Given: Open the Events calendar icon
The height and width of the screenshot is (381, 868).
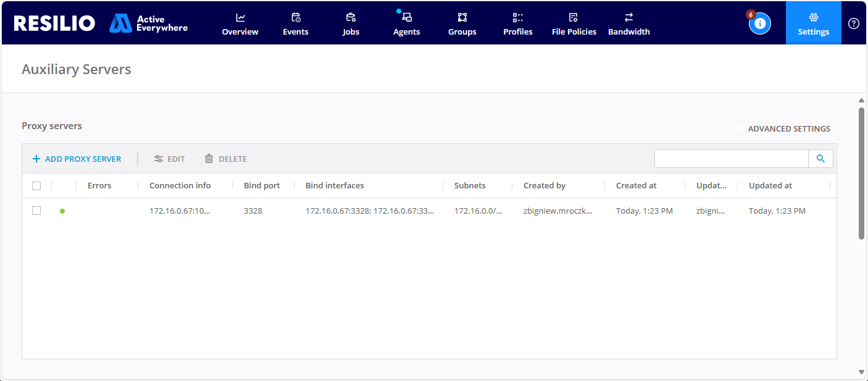Looking at the screenshot, I should pos(296,18).
